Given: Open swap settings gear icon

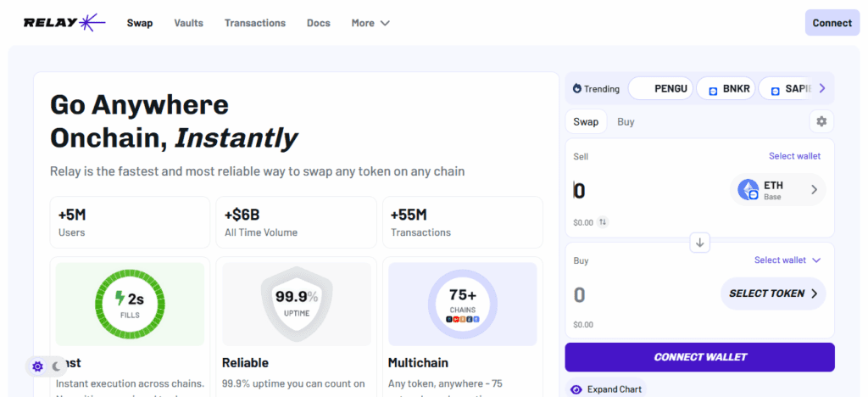Looking at the screenshot, I should [x=821, y=121].
